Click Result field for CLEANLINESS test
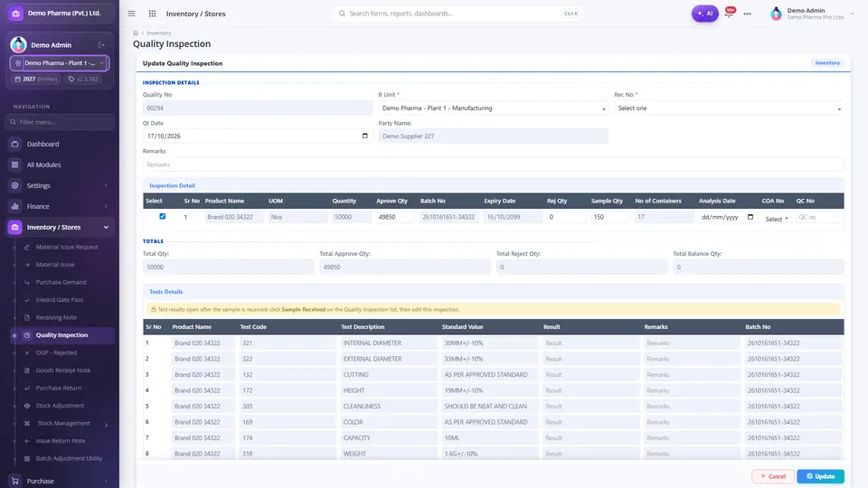Image resolution: width=868 pixels, height=488 pixels. pyautogui.click(x=590, y=406)
